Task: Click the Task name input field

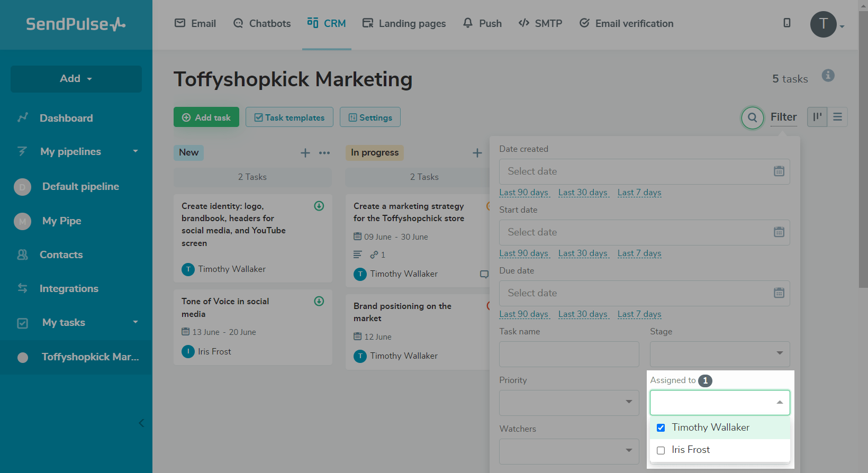Action: [569, 354]
